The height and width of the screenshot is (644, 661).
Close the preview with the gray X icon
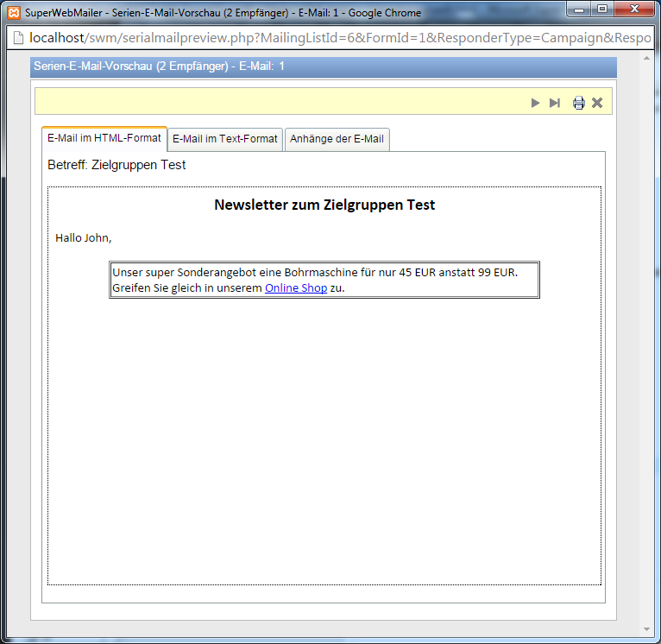(x=597, y=103)
